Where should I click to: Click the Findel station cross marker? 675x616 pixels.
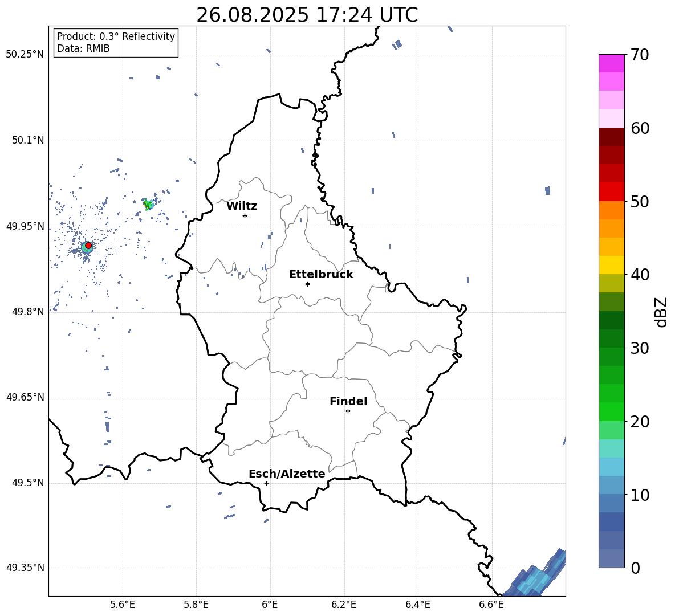click(x=348, y=411)
